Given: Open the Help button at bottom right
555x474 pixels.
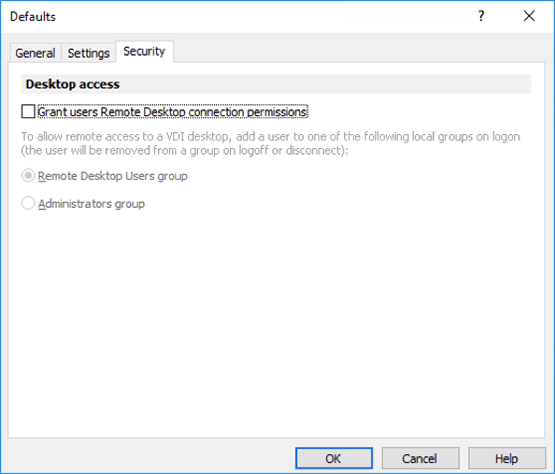Looking at the screenshot, I should click(507, 458).
